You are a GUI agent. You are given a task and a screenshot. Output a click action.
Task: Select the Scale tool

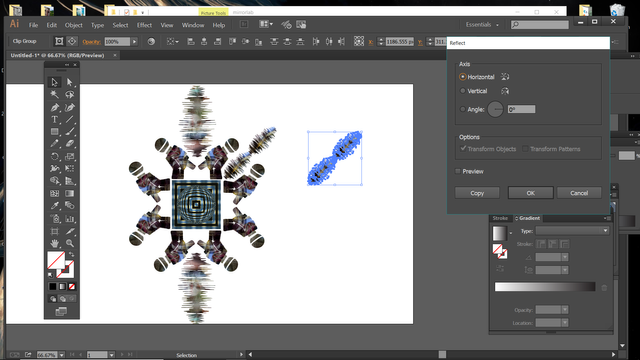tap(69, 156)
